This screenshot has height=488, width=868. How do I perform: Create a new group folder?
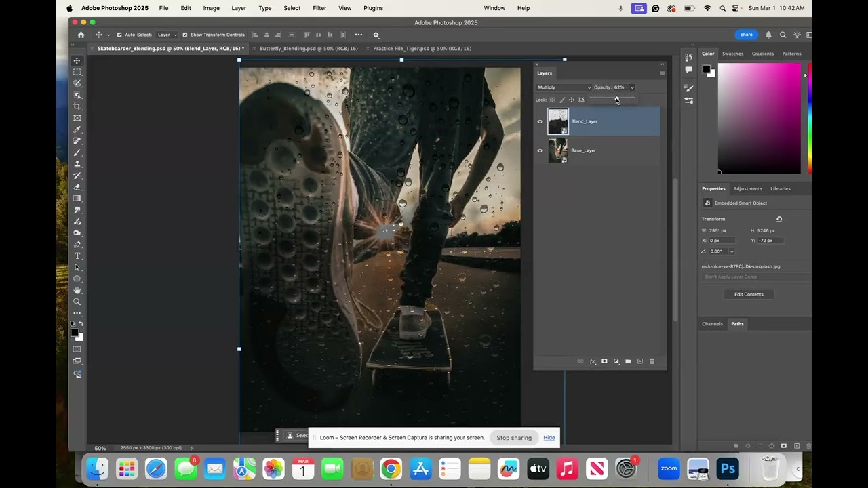pyautogui.click(x=628, y=361)
